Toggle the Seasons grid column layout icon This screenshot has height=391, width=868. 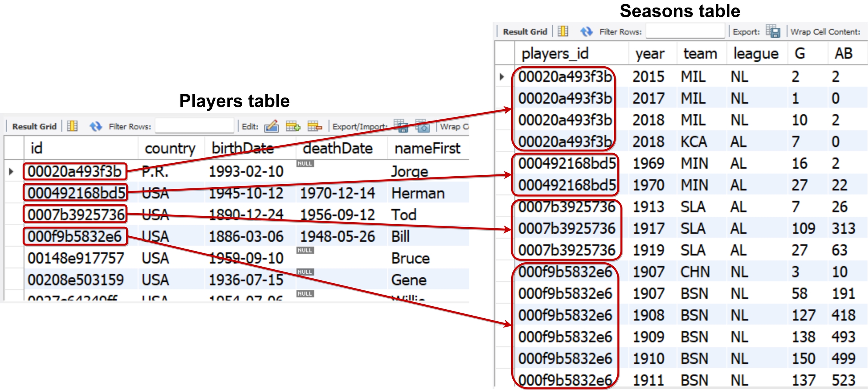click(x=563, y=32)
